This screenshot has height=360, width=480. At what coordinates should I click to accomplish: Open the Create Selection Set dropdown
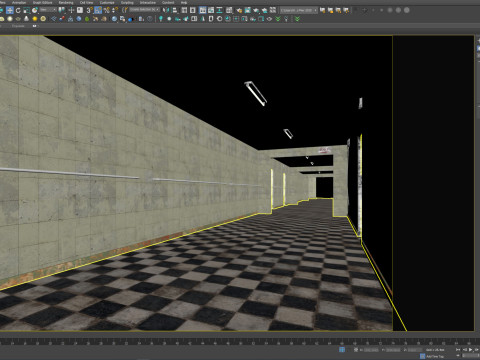[x=144, y=10]
